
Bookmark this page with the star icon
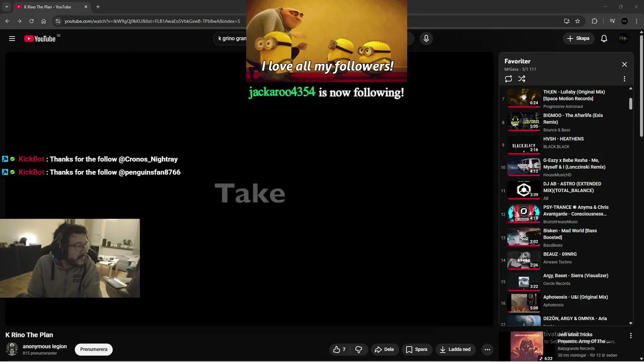pyautogui.click(x=578, y=21)
